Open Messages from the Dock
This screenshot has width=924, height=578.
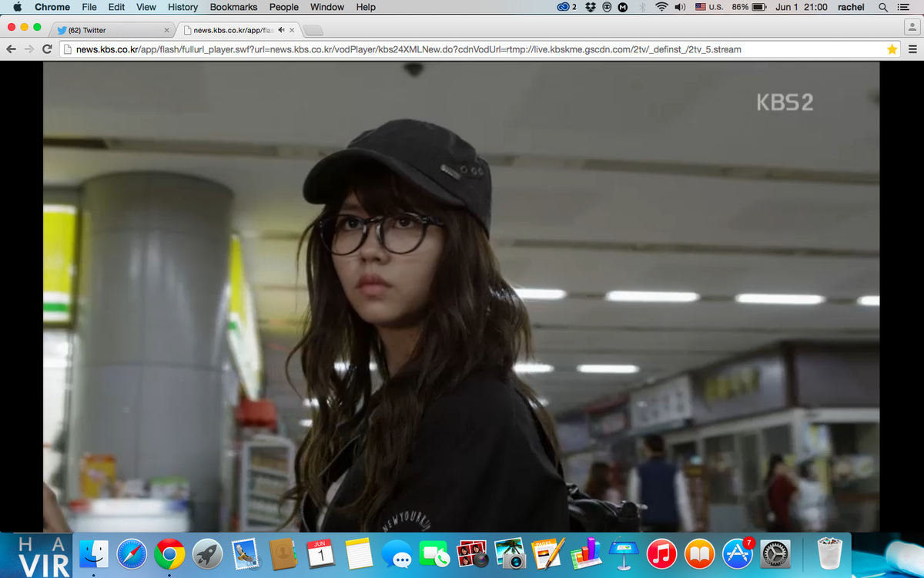pyautogui.click(x=397, y=554)
